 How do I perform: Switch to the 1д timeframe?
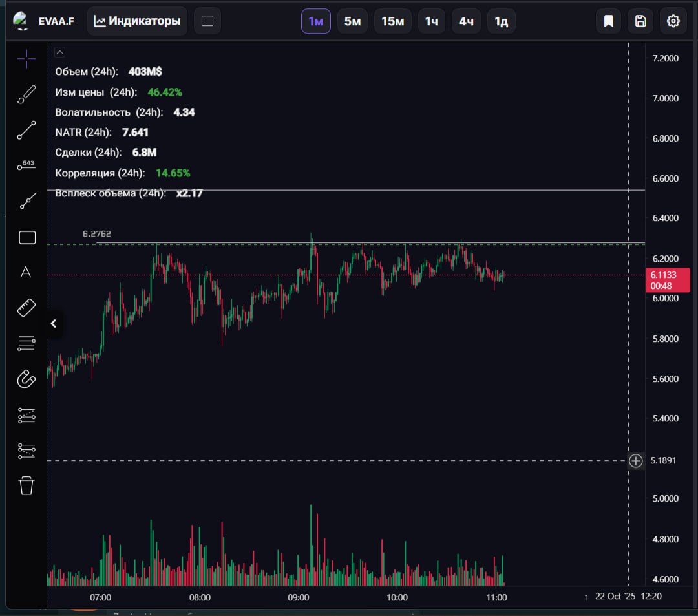(501, 21)
